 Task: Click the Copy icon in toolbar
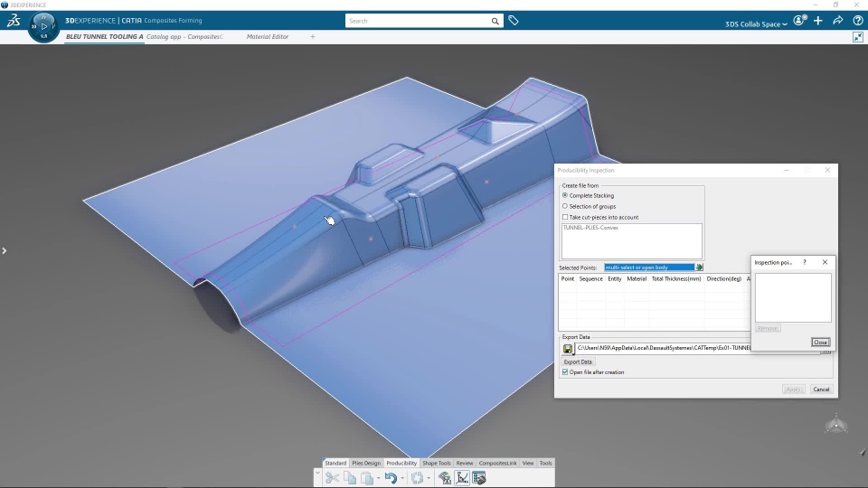(350, 478)
